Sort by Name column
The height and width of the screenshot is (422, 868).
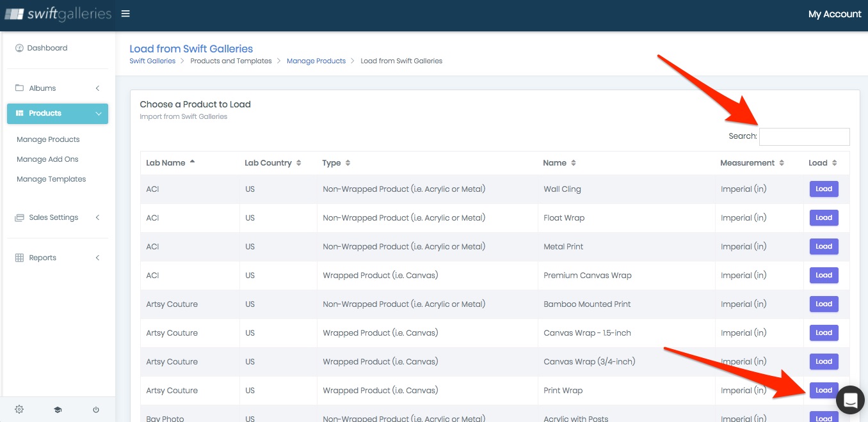pyautogui.click(x=574, y=163)
